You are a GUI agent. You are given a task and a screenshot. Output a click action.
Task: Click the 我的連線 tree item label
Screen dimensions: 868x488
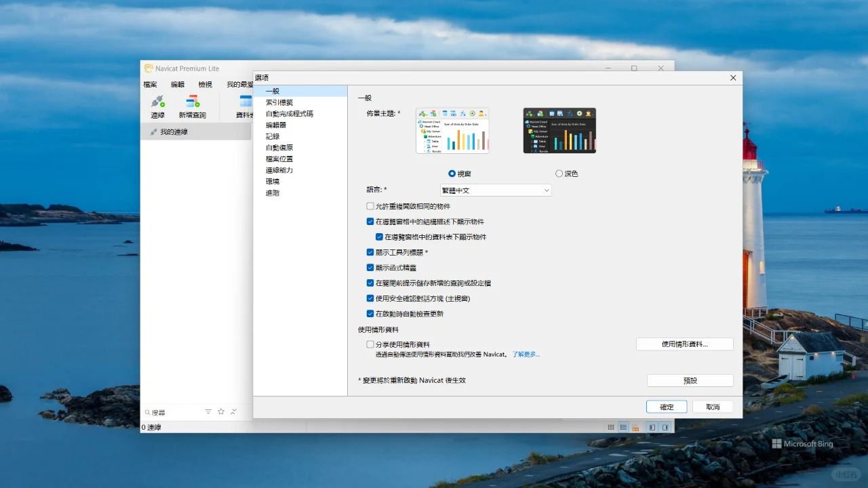pyautogui.click(x=174, y=131)
